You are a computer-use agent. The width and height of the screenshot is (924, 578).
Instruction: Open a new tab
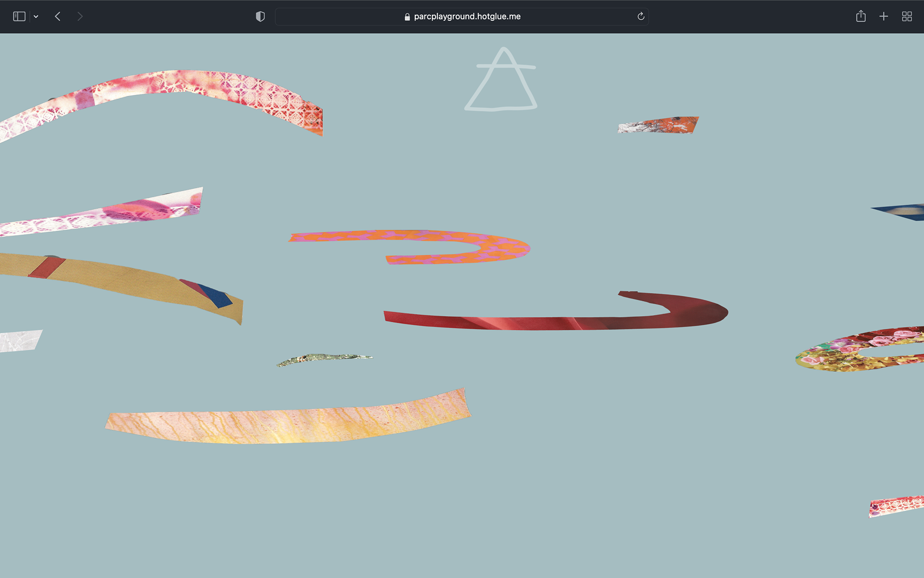tap(884, 16)
